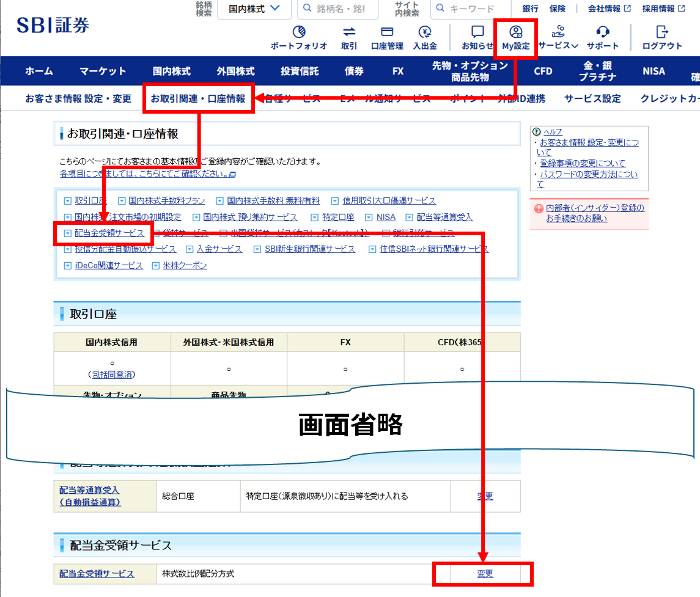Open the 銀行 top link

(x=530, y=9)
